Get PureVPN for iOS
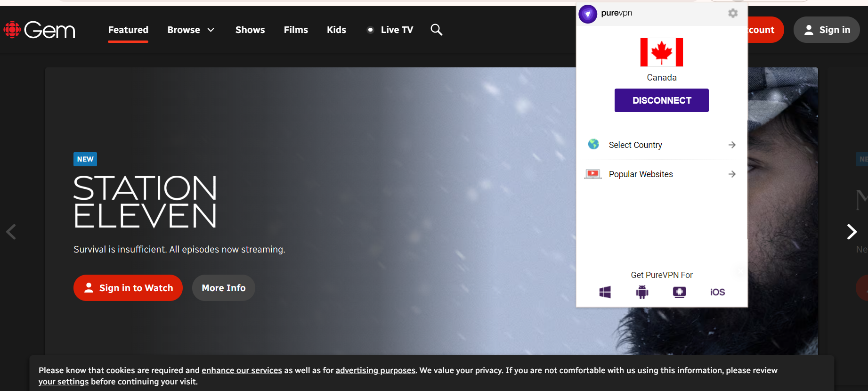Viewport: 868px width, 391px height. 717,292
